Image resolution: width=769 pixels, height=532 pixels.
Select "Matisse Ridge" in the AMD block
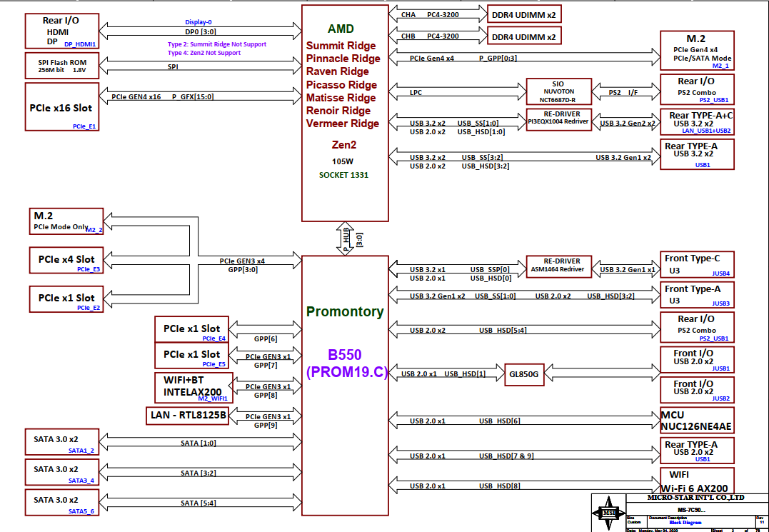341,98
